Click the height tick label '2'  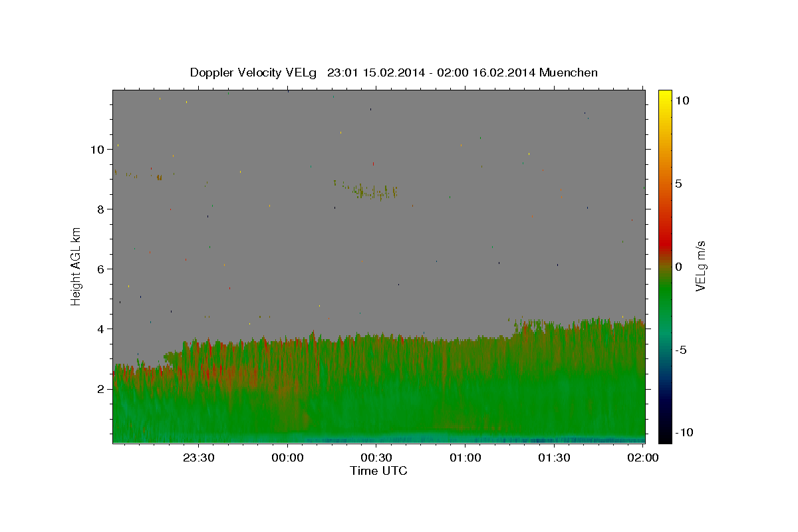[101, 389]
